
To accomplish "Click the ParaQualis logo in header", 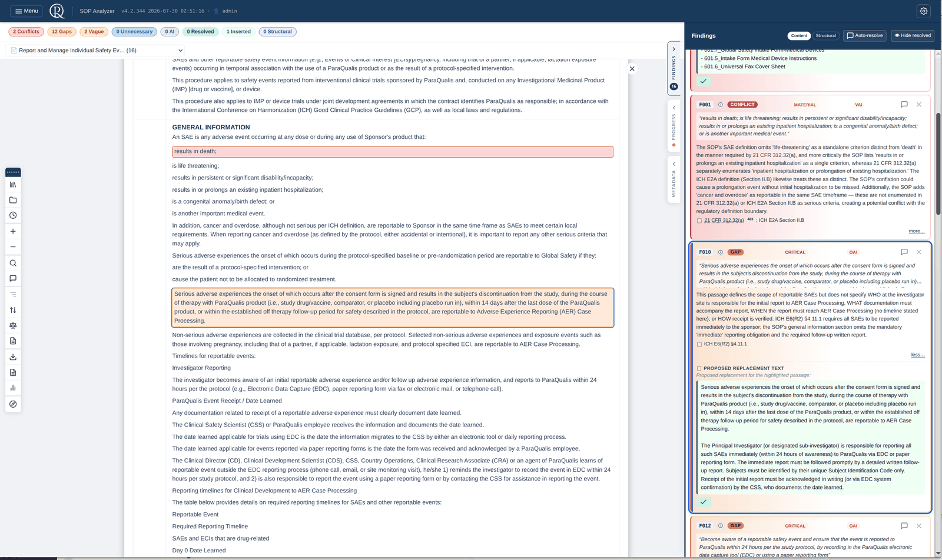I will (57, 11).
